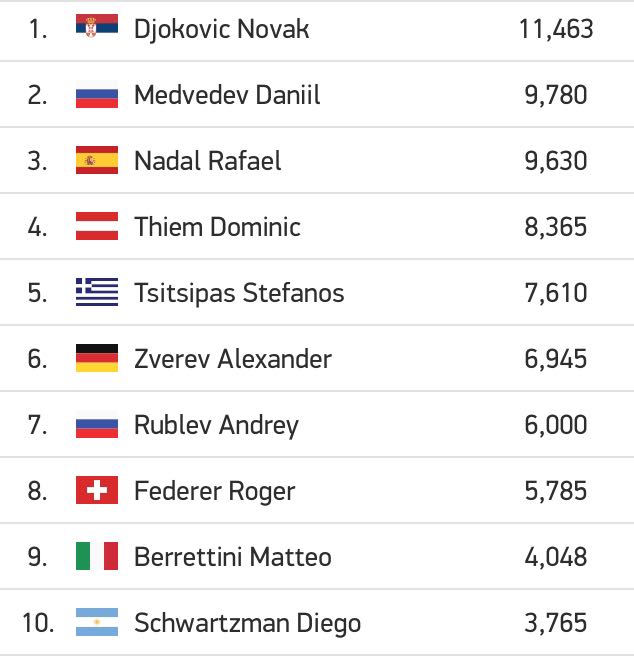634x656 pixels.
Task: Click the Austrian flag beside Thiem Dominic
Action: 97,226
